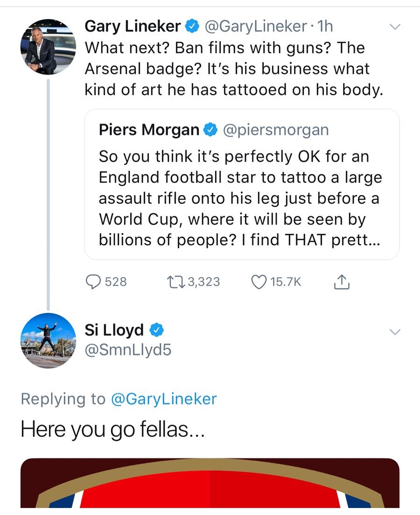The width and height of the screenshot is (420, 515).
Task: Open the quoted Piers Morgan tweet text
Action: click(x=240, y=198)
